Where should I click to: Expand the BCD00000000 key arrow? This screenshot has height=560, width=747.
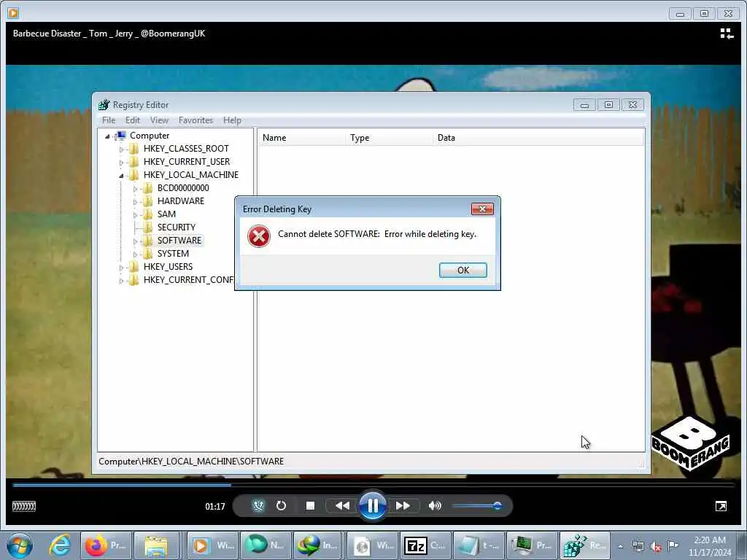click(135, 189)
